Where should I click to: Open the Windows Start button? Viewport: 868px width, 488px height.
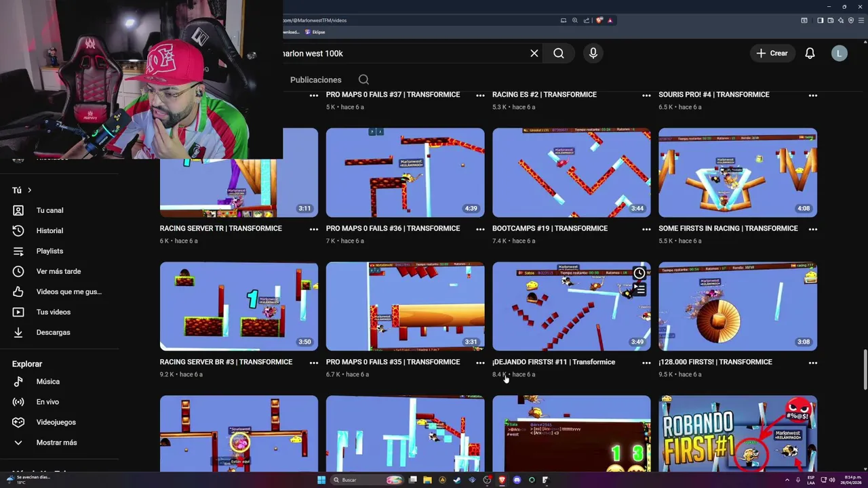coord(321,480)
